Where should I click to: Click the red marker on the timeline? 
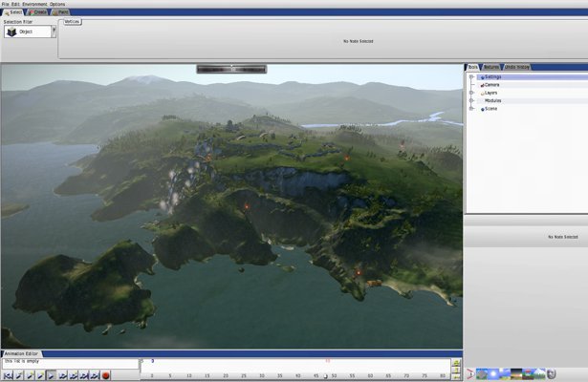click(328, 361)
